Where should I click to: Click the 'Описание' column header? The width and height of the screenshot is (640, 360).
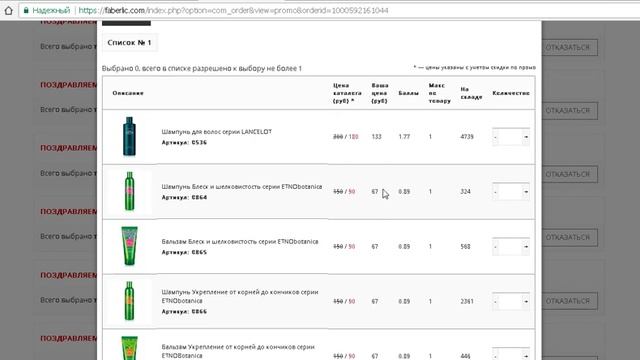128,93
